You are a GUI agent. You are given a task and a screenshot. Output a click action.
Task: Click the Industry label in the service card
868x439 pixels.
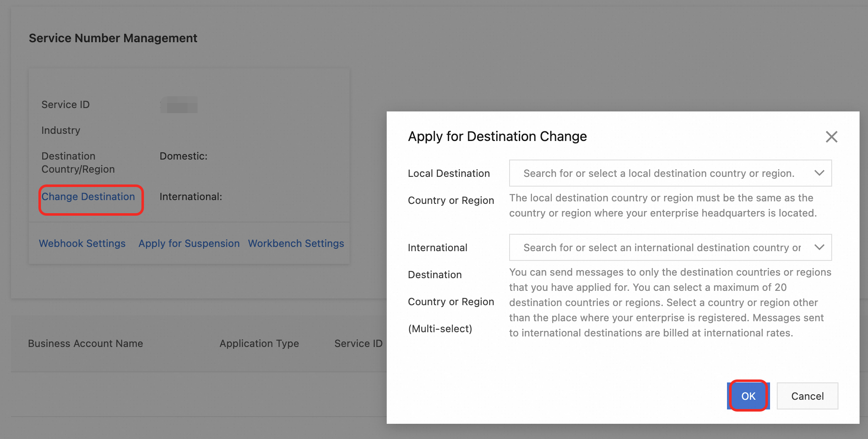click(61, 130)
